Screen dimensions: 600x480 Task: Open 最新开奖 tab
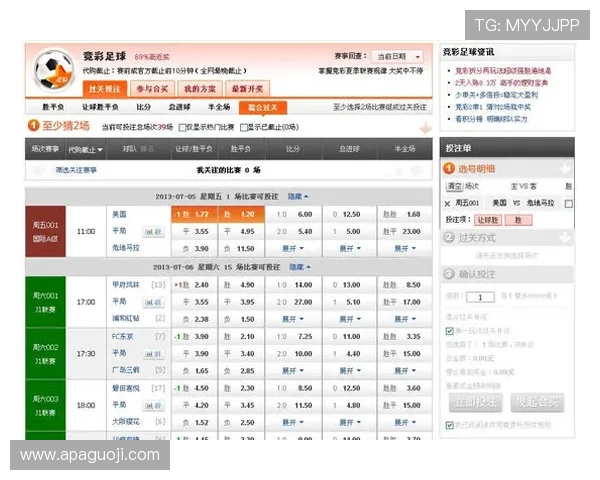(248, 89)
